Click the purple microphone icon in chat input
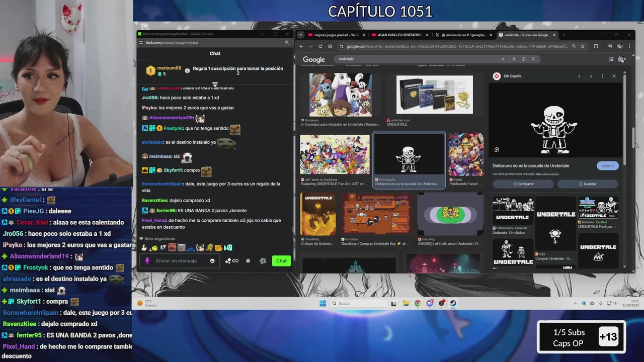Screen dimensions: 644x362 (x=147, y=260)
